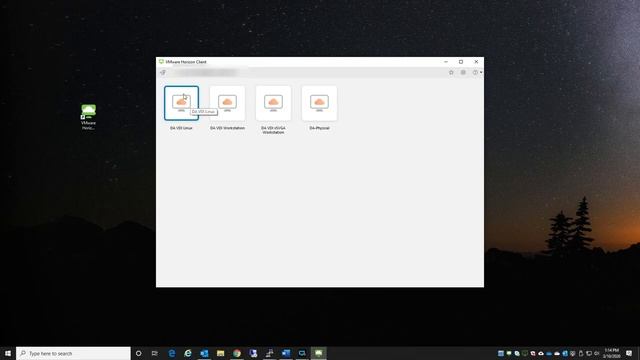Open the Windows Start menu
Screen dimensions: 640x360
(x=8, y=353)
